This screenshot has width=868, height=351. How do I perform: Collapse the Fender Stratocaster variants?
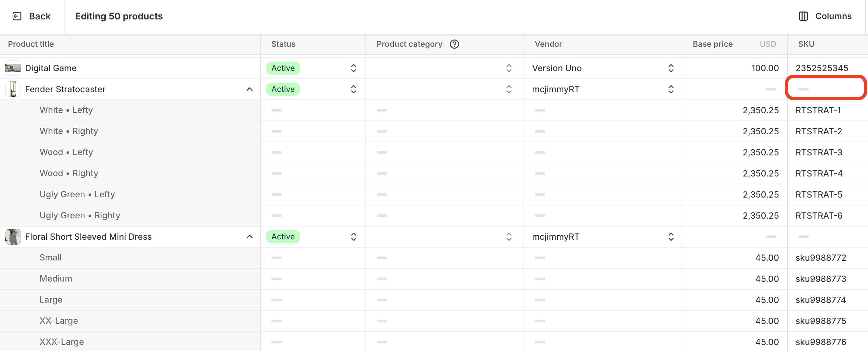pyautogui.click(x=249, y=89)
